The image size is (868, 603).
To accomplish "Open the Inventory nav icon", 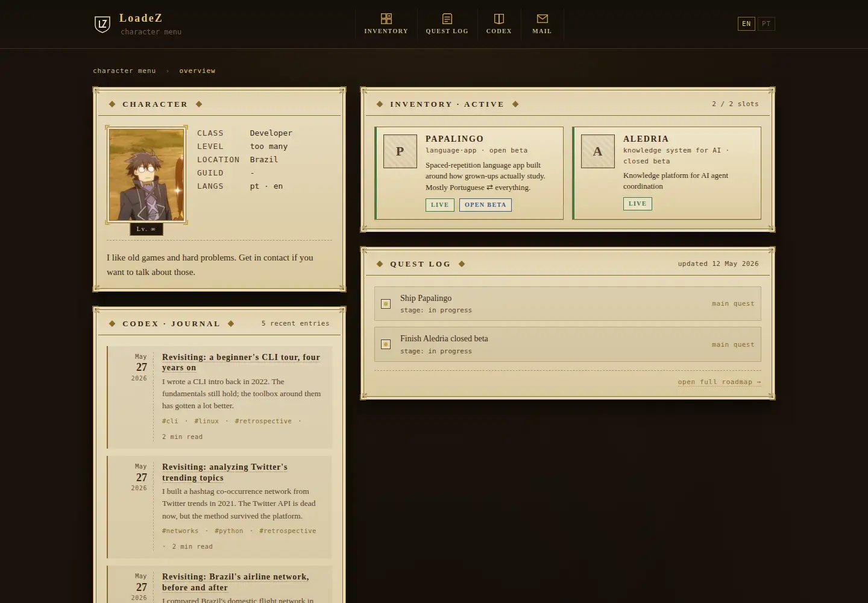I will (x=386, y=19).
